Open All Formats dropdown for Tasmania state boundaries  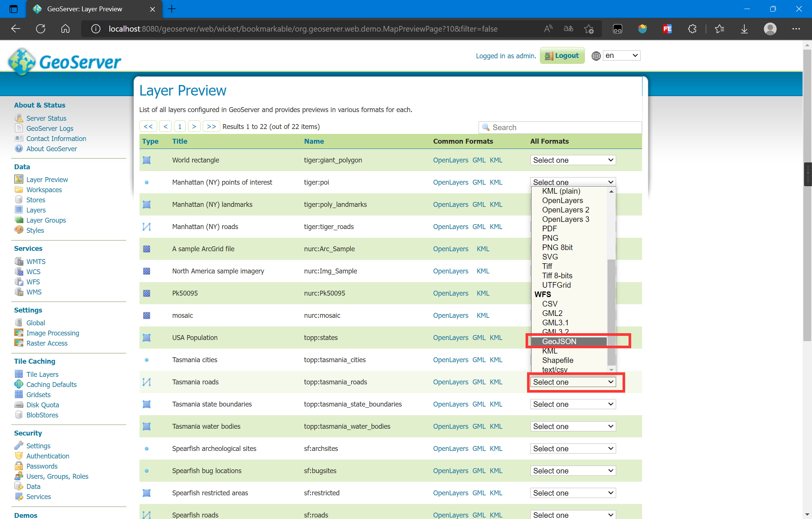point(573,404)
